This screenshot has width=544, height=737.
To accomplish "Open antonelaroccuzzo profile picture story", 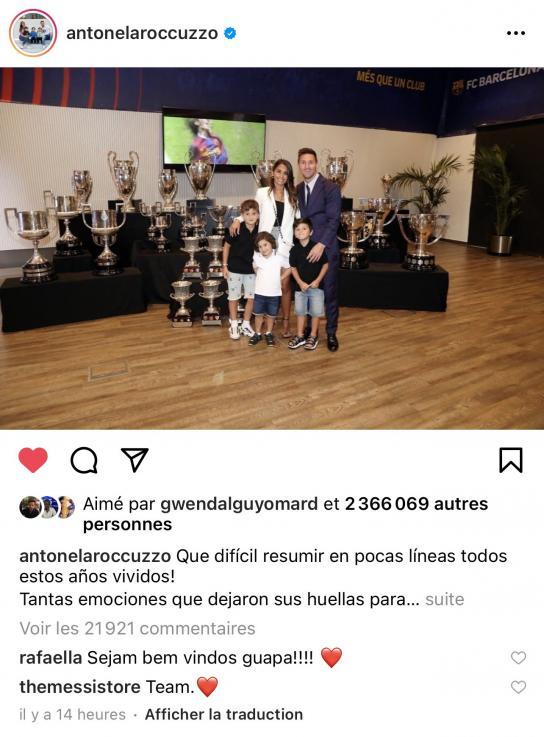I will click(x=33, y=33).
